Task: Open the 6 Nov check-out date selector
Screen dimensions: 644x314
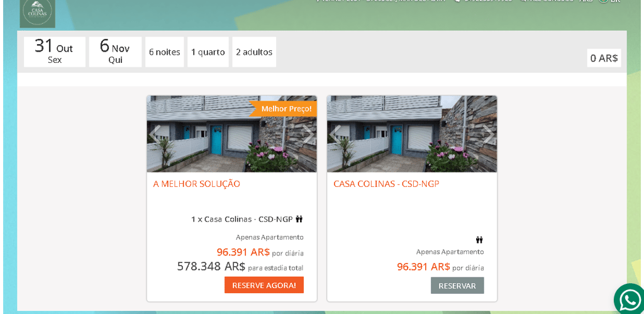Action: 115,52
